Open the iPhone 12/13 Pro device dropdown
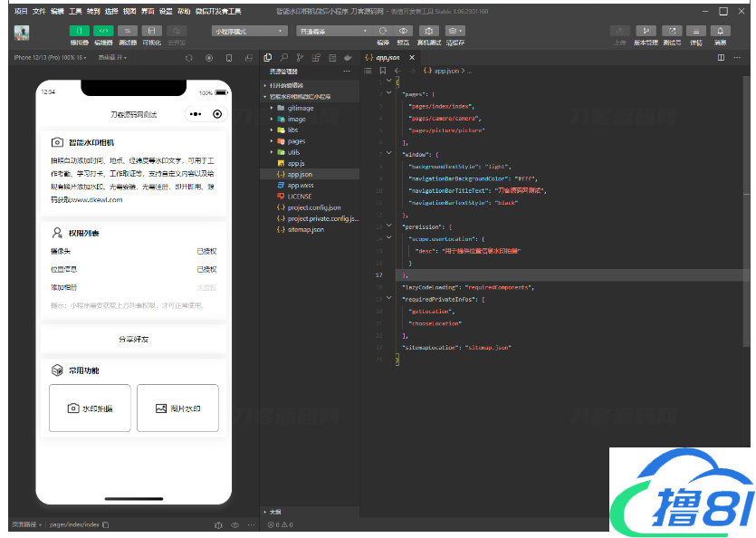The width and height of the screenshot is (756, 538). (x=51, y=57)
